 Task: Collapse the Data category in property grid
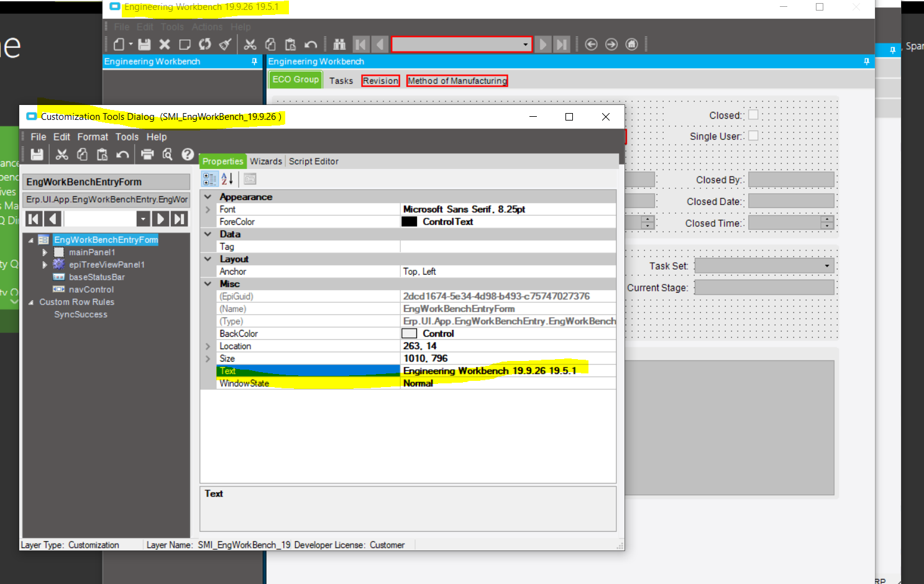208,234
